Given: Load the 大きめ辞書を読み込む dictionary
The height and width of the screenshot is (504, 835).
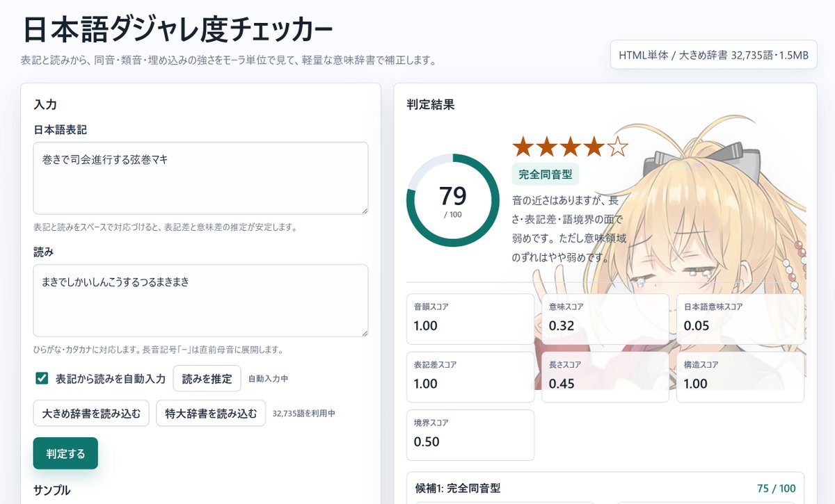Looking at the screenshot, I should (91, 413).
